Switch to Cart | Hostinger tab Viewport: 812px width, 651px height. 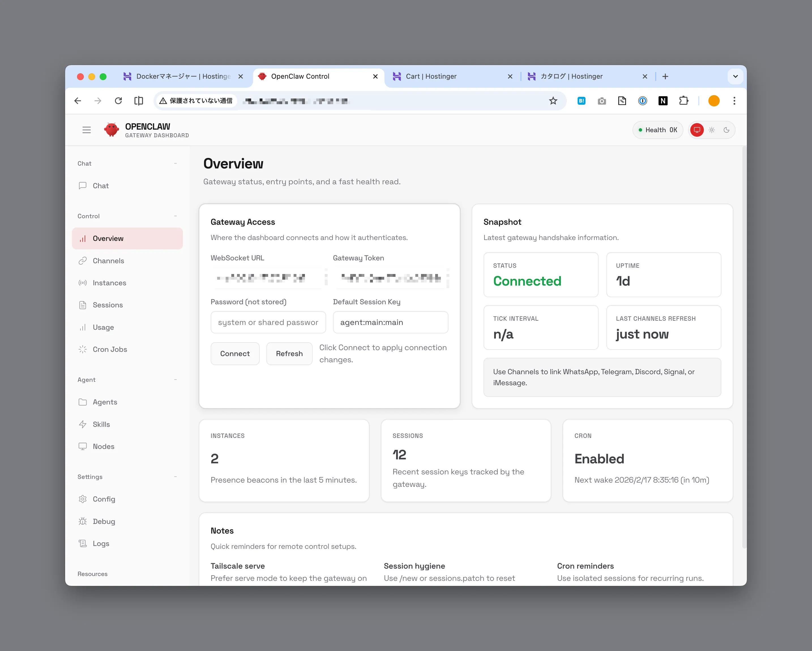tap(431, 76)
